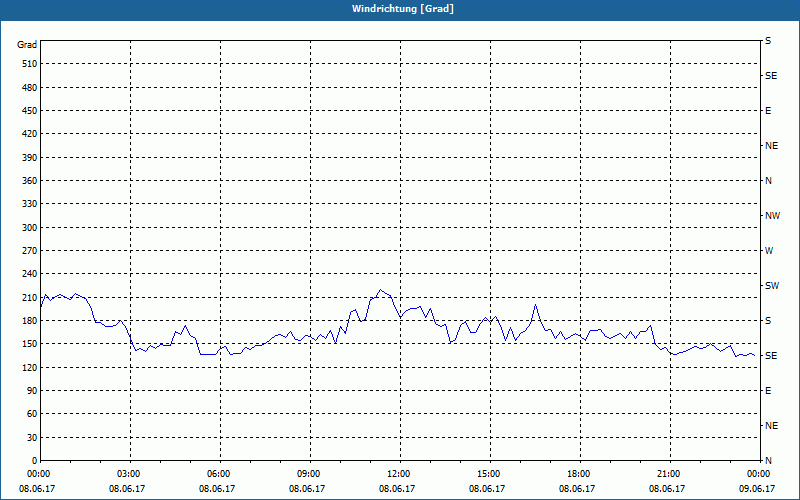Click the 08.06.17 date under 12:00
Screen dimensions: 800x500
pyautogui.click(x=397, y=489)
